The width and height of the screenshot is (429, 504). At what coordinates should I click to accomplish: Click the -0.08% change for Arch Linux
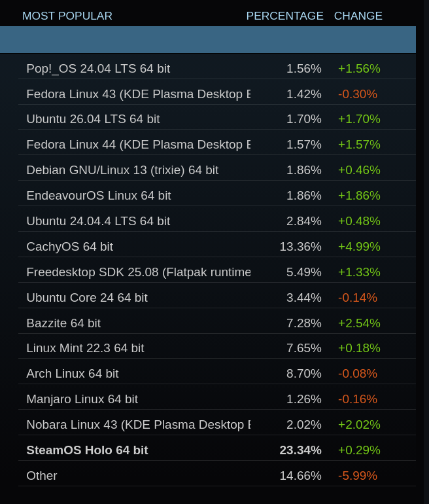358,374
